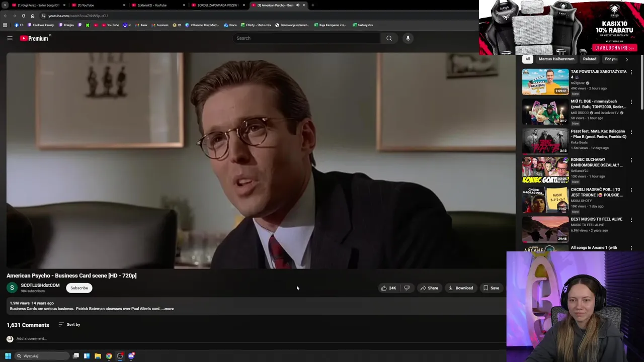Open options menu for BEST MUSICS video
Screen dimensions: 644x362
tap(631, 220)
